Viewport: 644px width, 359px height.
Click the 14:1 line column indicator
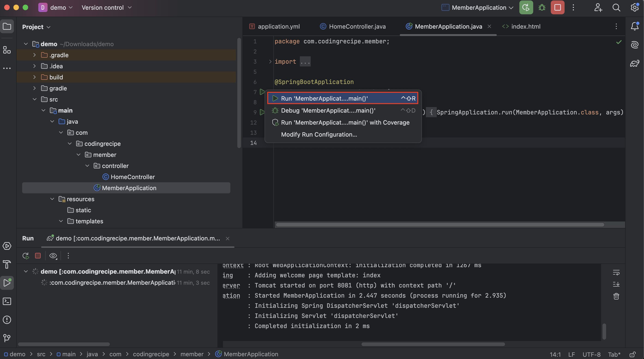click(555, 354)
